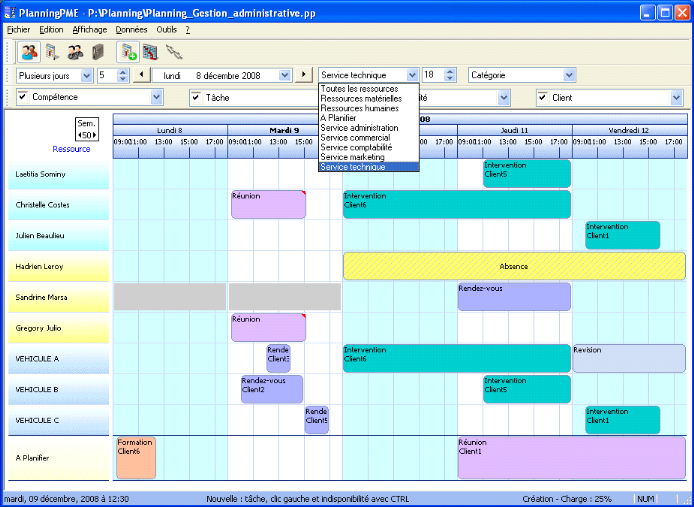Click the task list icon with arrow
This screenshot has height=507, width=694.
52,52
